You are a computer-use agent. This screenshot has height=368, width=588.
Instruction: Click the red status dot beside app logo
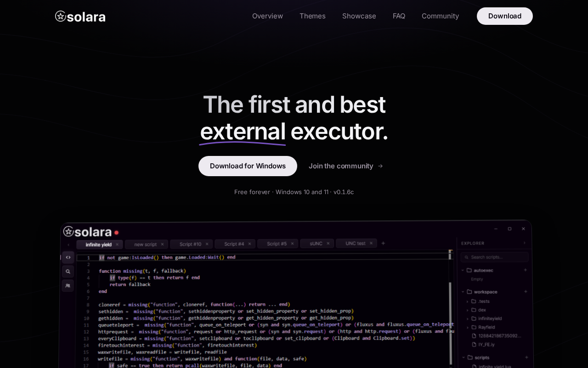point(117,233)
